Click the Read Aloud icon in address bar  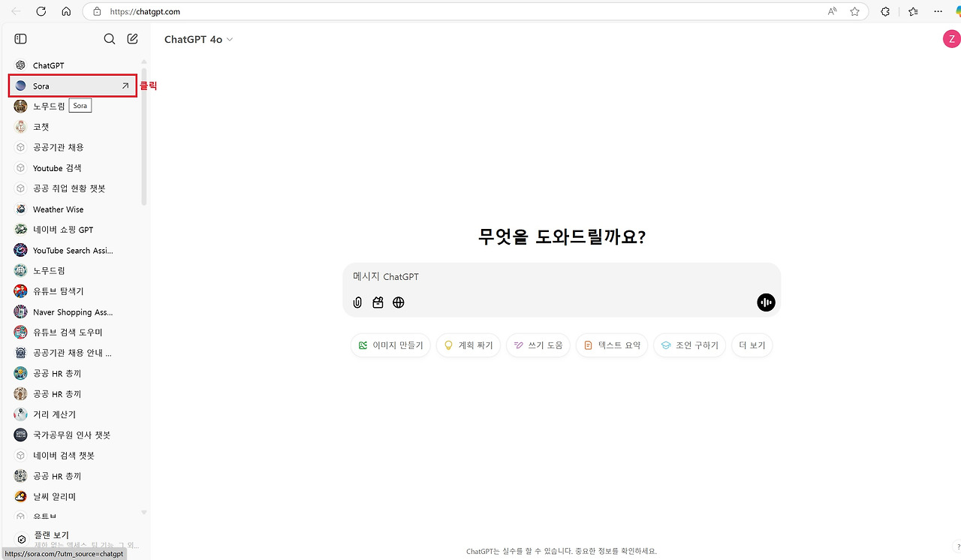(x=833, y=11)
